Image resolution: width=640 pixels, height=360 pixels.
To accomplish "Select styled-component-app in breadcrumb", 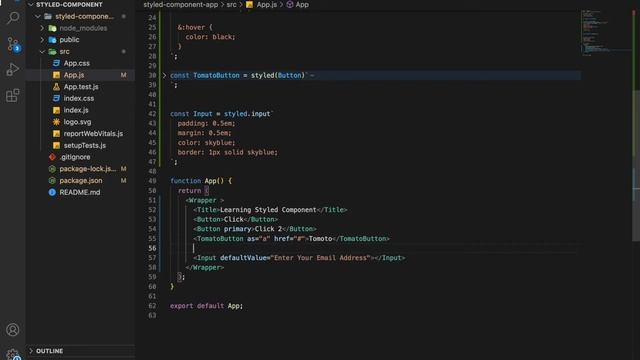I will coord(180,4).
